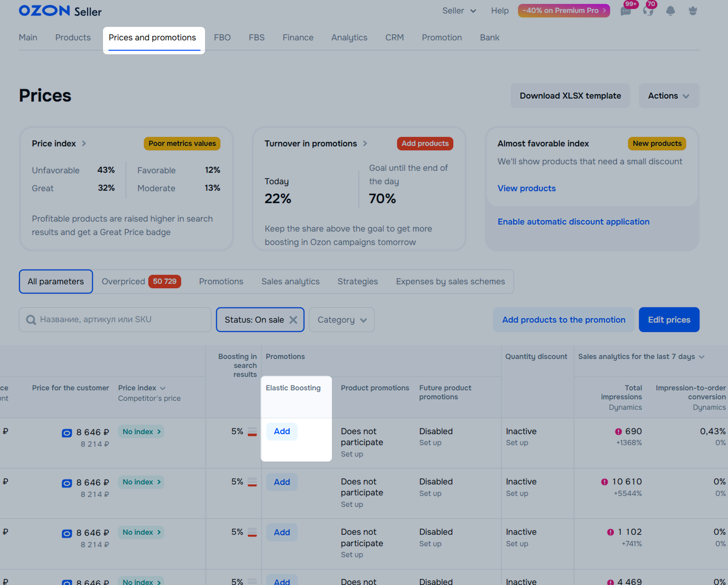Click the support headset icon
The width and height of the screenshot is (728, 585).
pyautogui.click(x=648, y=11)
